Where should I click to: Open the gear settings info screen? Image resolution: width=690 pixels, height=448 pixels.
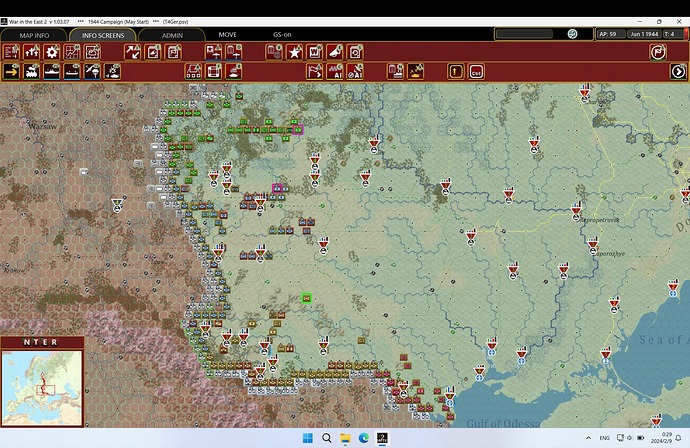coord(52,52)
